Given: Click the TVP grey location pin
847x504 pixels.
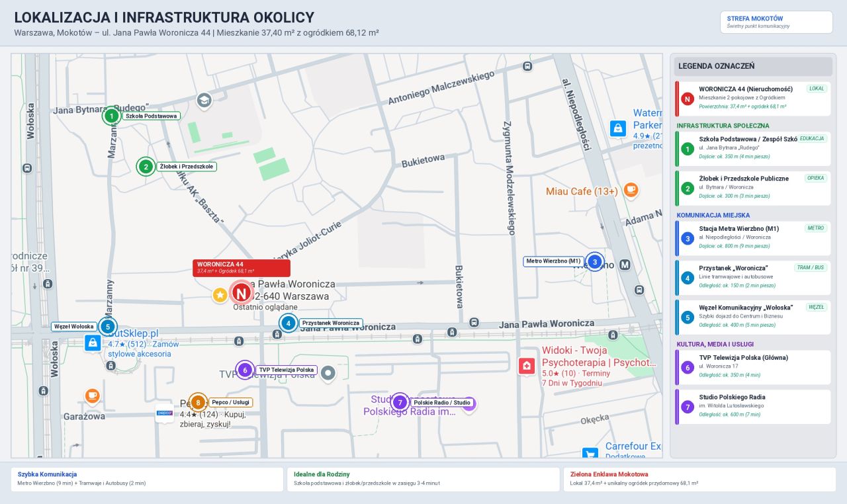Looking at the screenshot, I should [328, 374].
